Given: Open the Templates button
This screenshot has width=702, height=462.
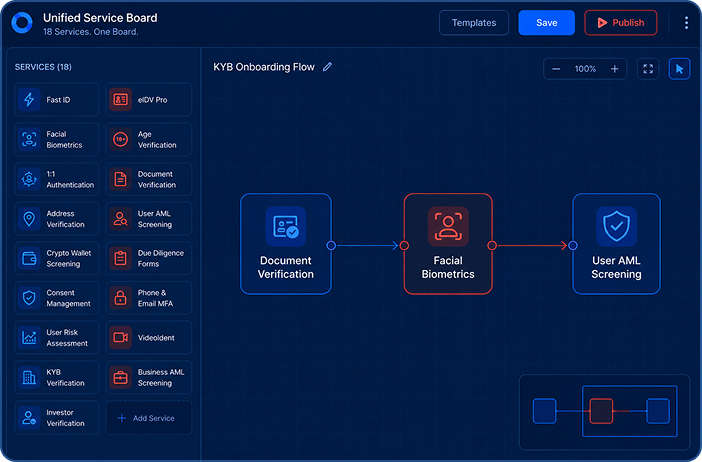Looking at the screenshot, I should pyautogui.click(x=474, y=23).
